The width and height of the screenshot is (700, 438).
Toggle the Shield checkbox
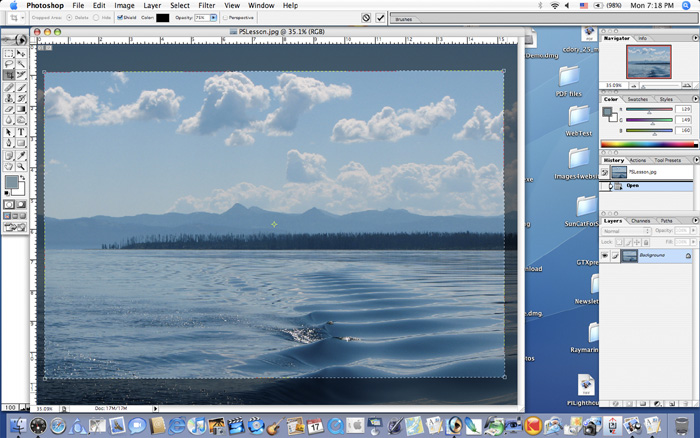[120, 18]
